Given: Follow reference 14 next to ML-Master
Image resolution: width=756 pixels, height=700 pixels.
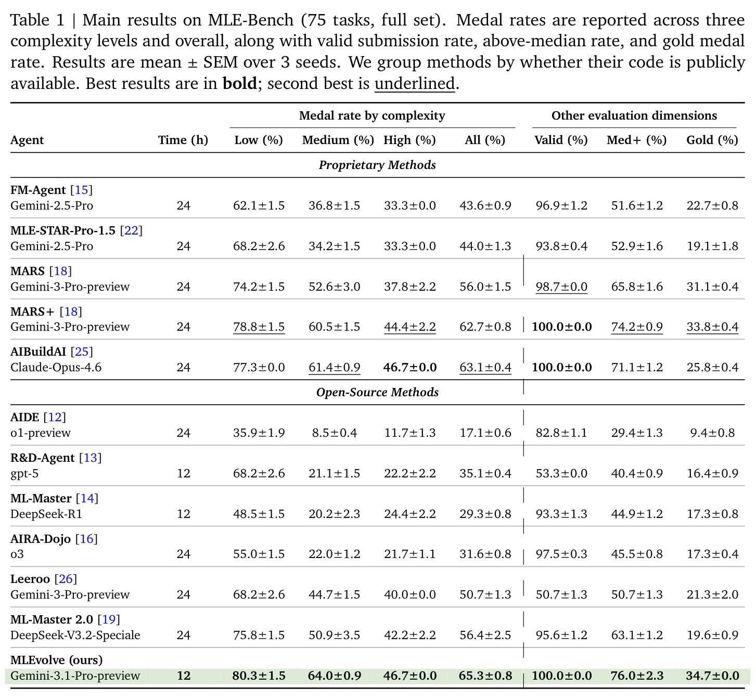Looking at the screenshot, I should [x=87, y=498].
